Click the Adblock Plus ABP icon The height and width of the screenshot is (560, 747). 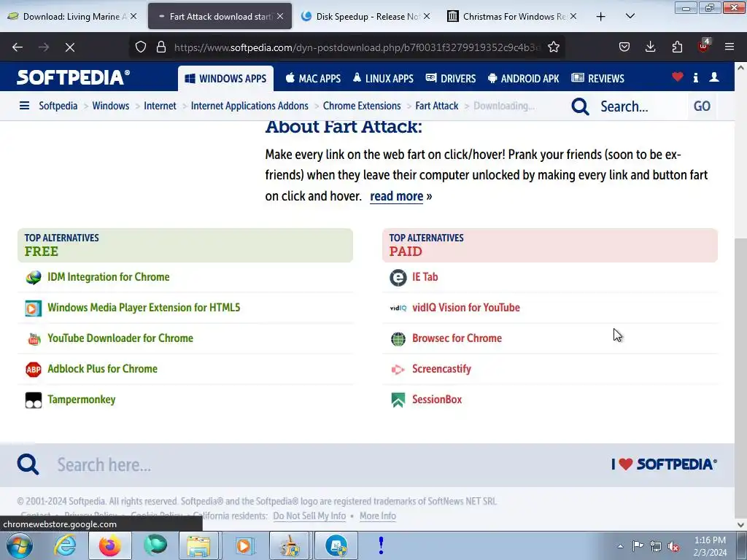coord(34,369)
